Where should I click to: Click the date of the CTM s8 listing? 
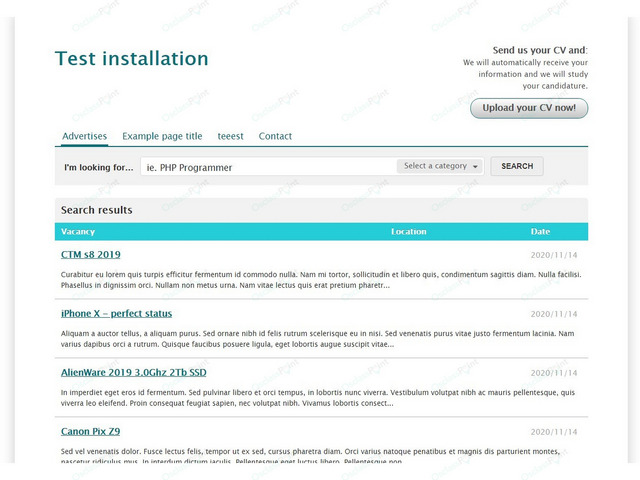554,255
